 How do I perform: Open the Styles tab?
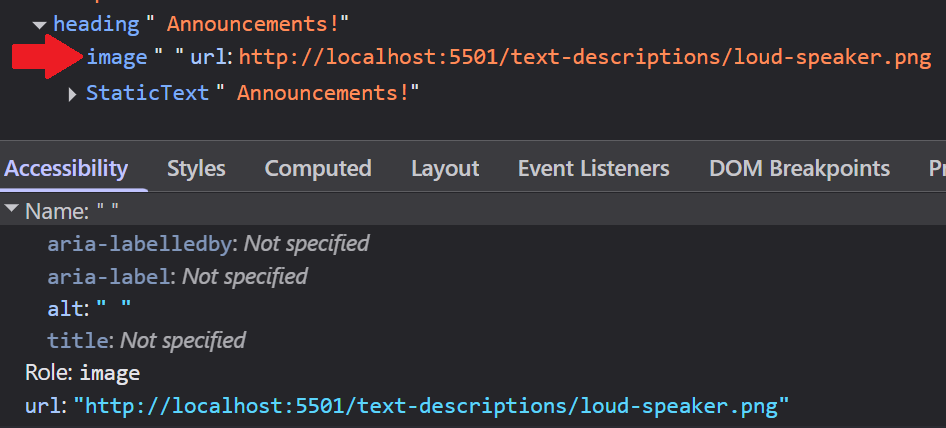click(196, 168)
